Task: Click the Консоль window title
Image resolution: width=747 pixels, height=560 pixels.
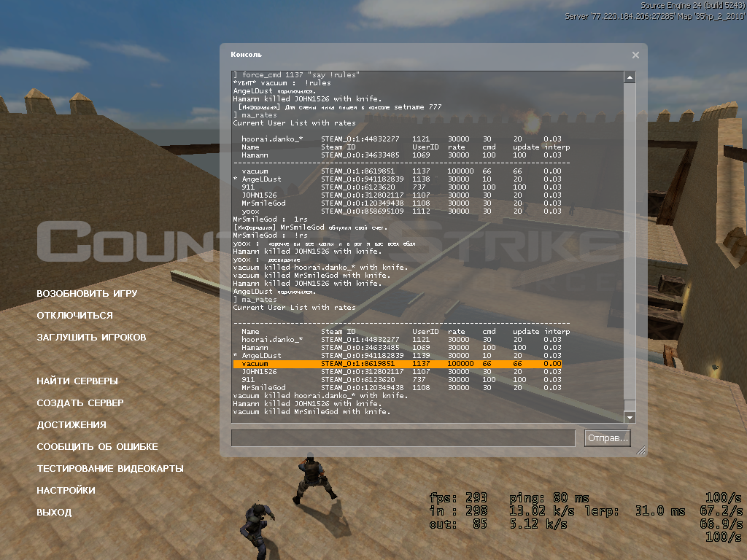Action: point(247,55)
